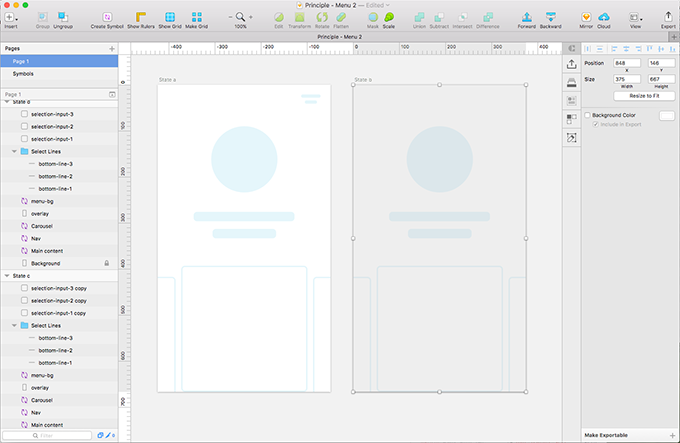Open the View dropdown in the toolbar

point(635,17)
